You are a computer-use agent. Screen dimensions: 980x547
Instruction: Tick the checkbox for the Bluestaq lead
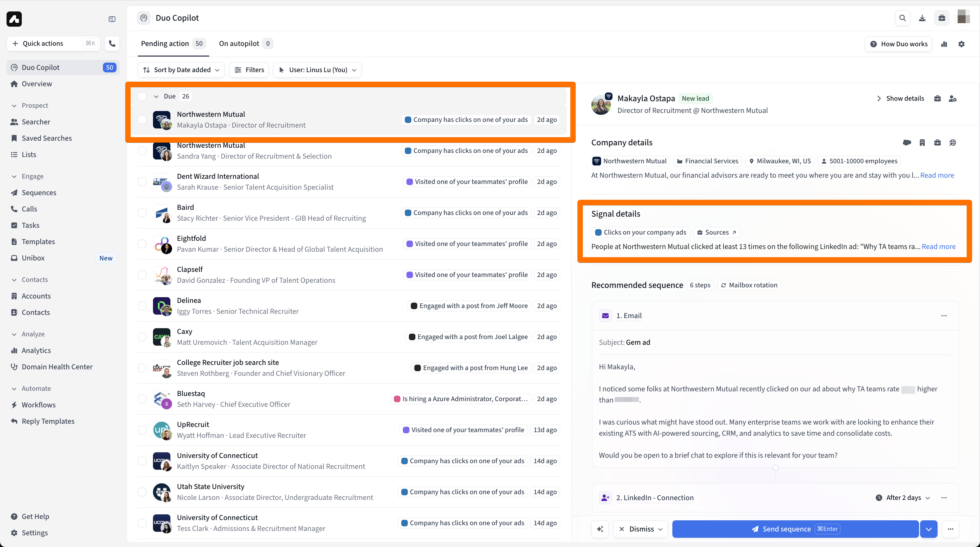click(x=142, y=399)
